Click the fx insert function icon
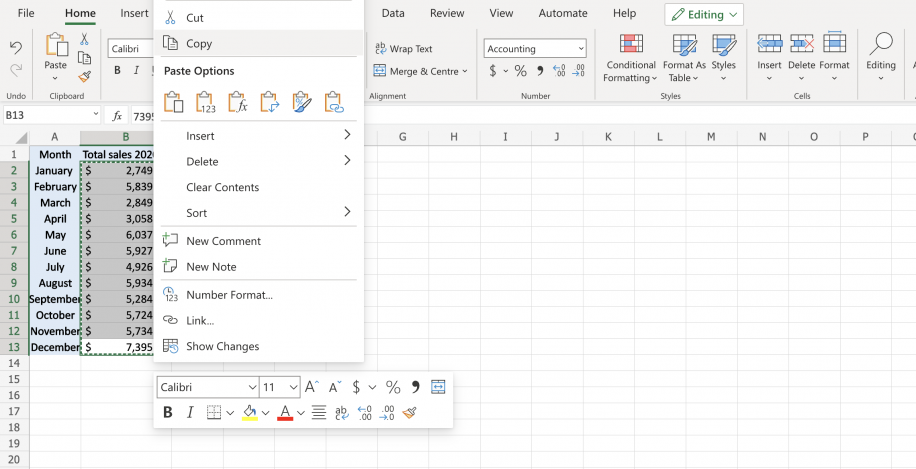Image resolution: width=916 pixels, height=469 pixels. pos(117,116)
